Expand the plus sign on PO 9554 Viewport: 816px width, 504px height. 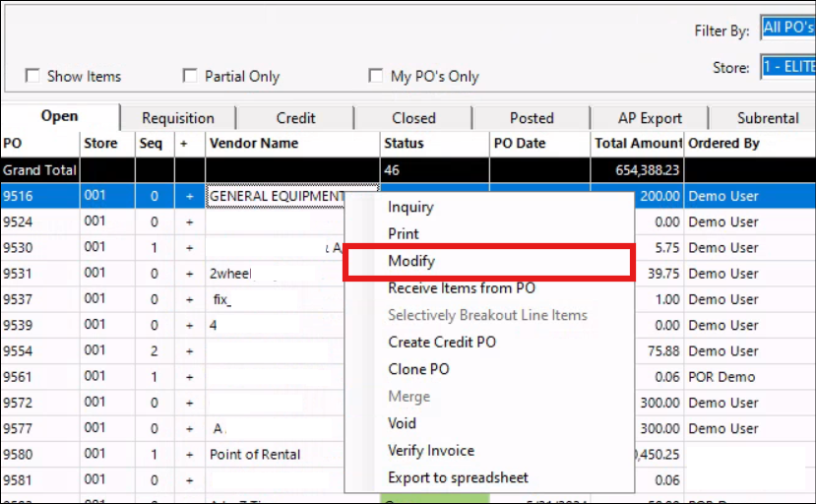(189, 350)
